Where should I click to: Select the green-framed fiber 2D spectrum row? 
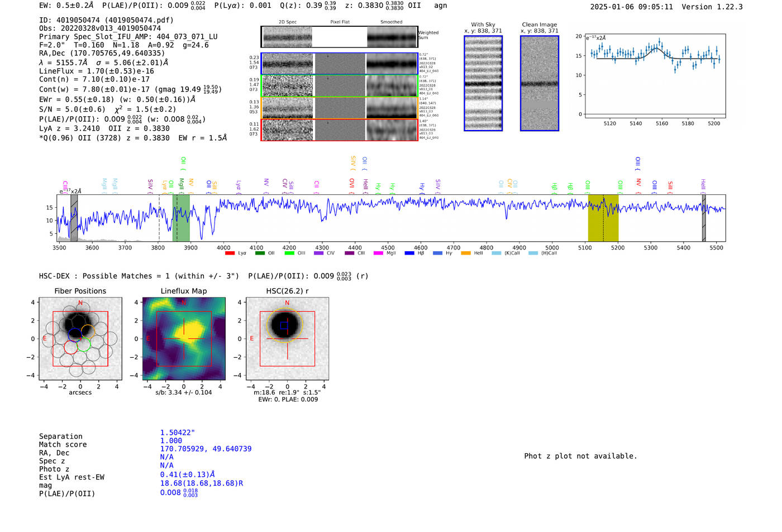tap(340, 86)
